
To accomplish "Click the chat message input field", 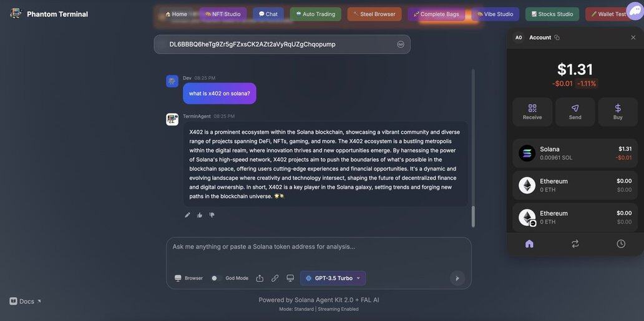I will [x=319, y=253].
